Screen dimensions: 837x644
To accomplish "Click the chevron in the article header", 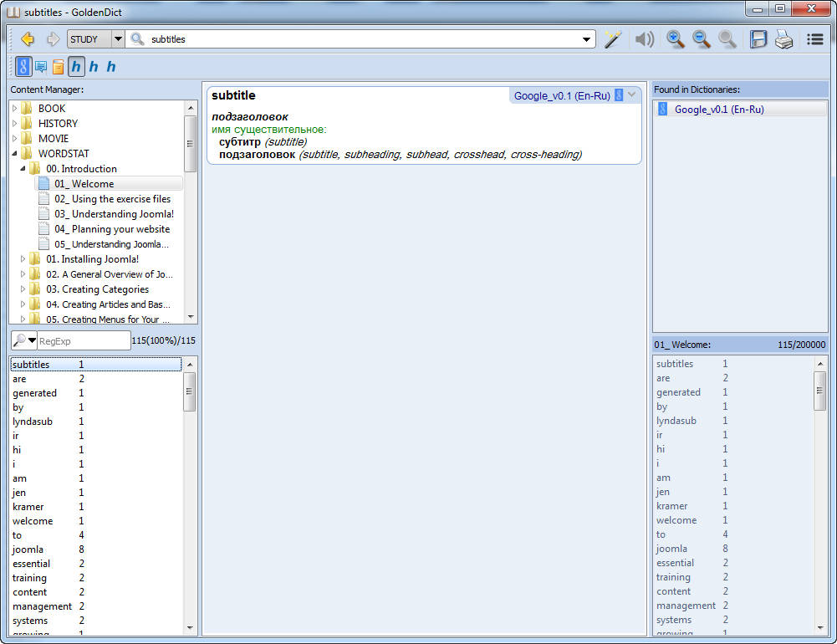I will coord(632,95).
